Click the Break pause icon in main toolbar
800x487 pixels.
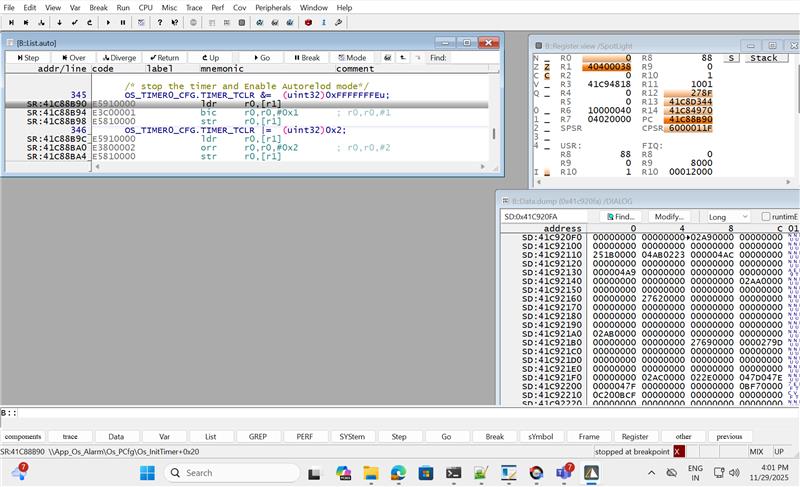pyautogui.click(x=123, y=22)
